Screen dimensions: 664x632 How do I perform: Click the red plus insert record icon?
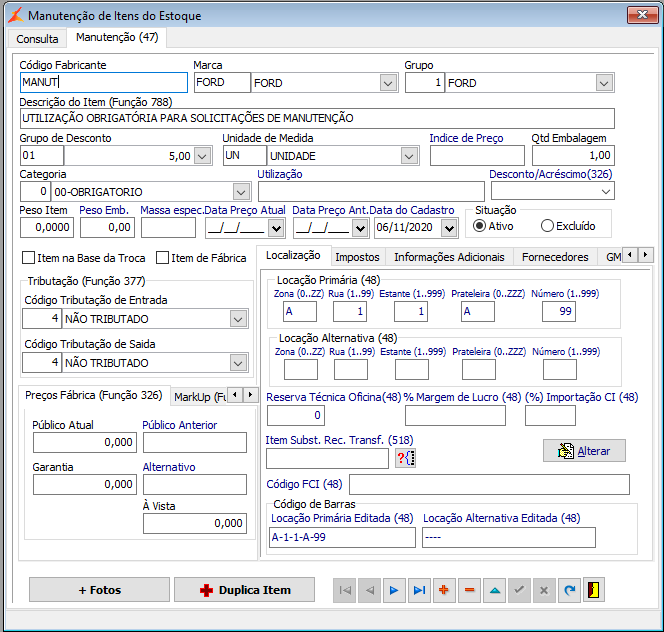click(x=445, y=590)
